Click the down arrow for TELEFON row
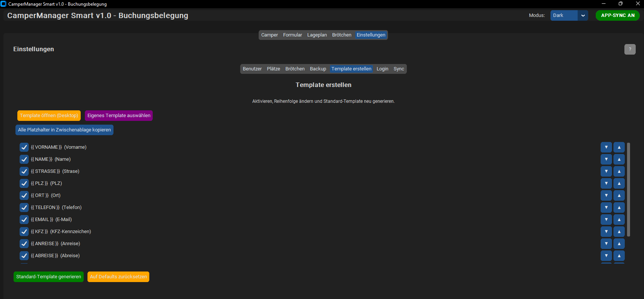The height and width of the screenshot is (299, 644). [x=606, y=207]
